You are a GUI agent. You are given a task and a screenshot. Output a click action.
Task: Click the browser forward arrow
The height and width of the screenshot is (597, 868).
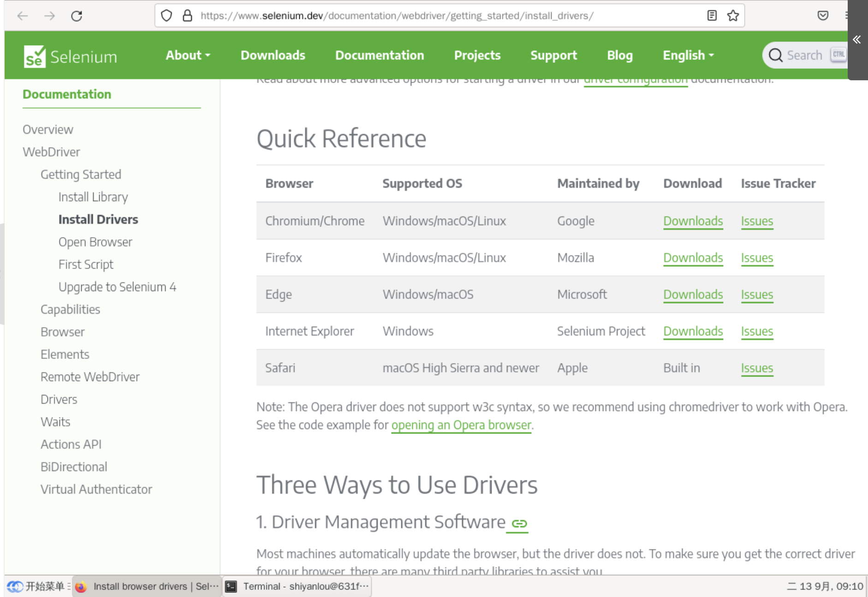(49, 16)
